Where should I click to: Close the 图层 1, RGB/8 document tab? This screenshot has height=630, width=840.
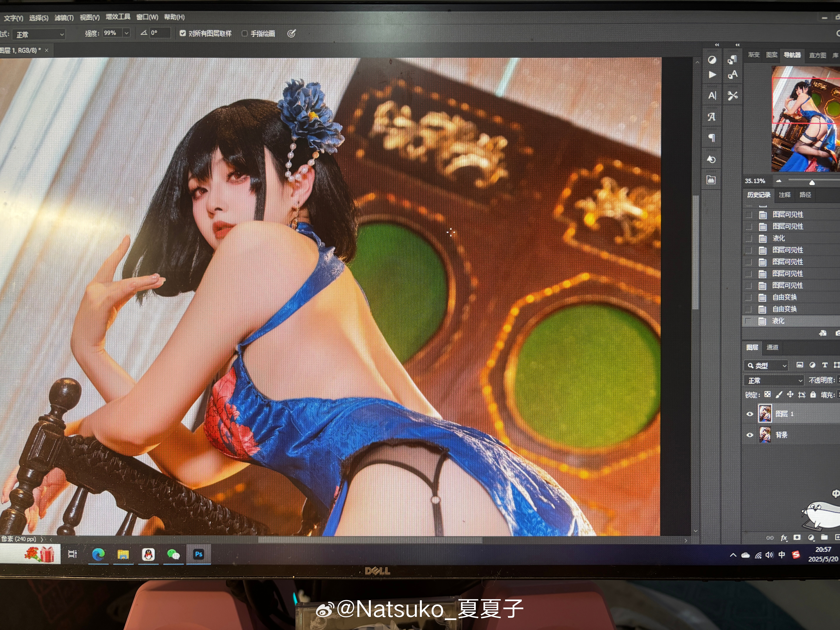click(47, 50)
